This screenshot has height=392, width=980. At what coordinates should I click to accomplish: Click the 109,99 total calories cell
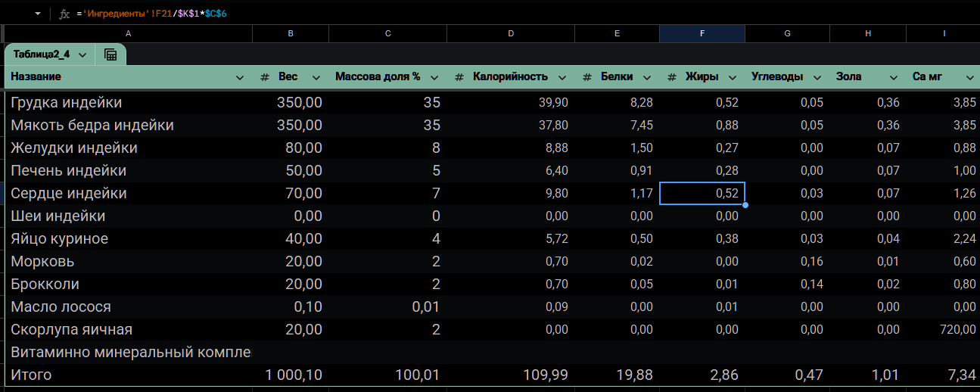coord(512,375)
